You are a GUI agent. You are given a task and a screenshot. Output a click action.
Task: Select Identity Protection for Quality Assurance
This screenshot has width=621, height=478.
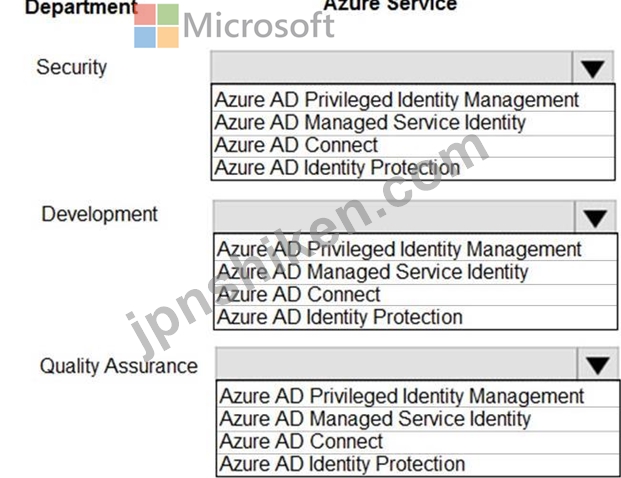[x=418, y=464]
